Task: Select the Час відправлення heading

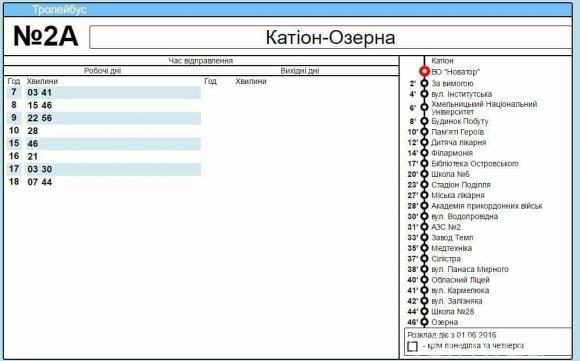Action: coord(200,61)
